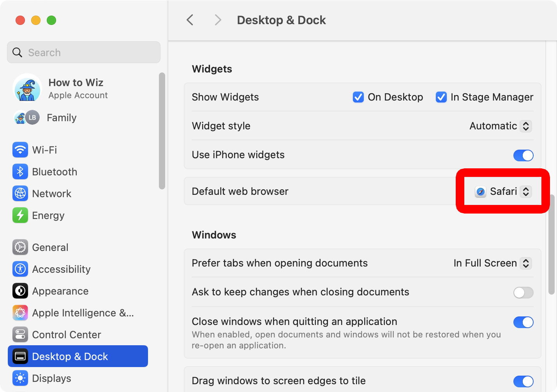Click the back navigation arrow

tap(190, 20)
